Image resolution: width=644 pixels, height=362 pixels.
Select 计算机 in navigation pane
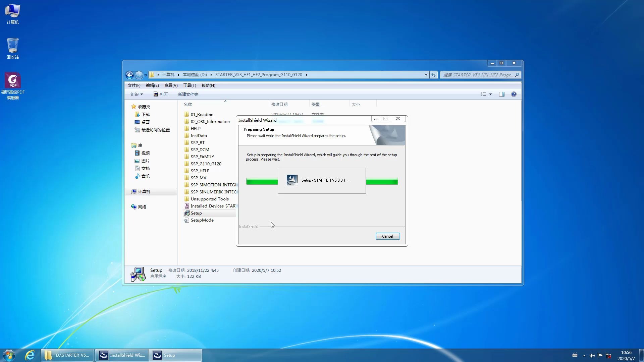[x=151, y=191]
